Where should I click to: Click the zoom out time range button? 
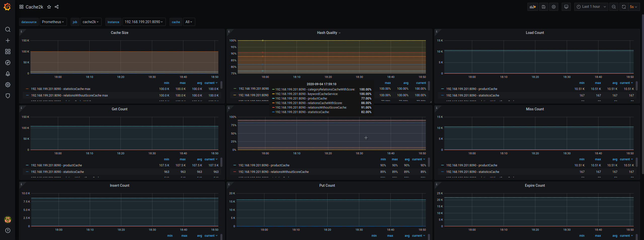pos(614,7)
